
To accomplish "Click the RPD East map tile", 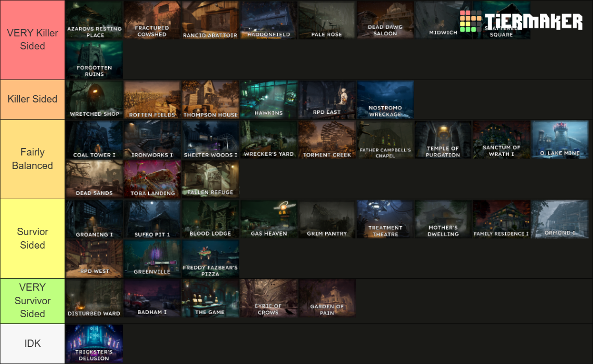I will click(x=327, y=99).
